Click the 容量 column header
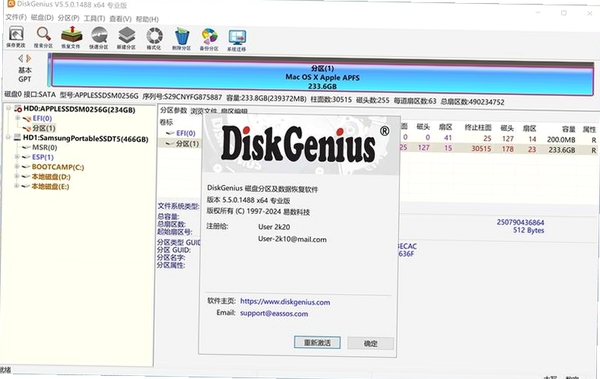Viewport: 600px width, 379px height. (x=569, y=129)
